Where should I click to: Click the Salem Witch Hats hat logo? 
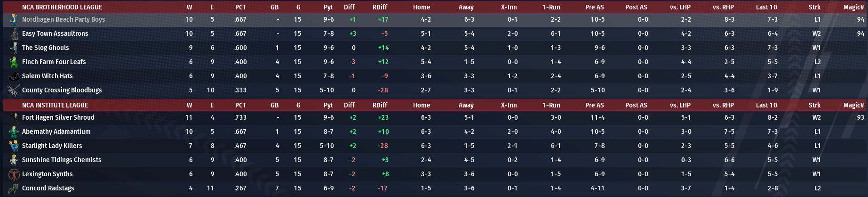(x=14, y=76)
